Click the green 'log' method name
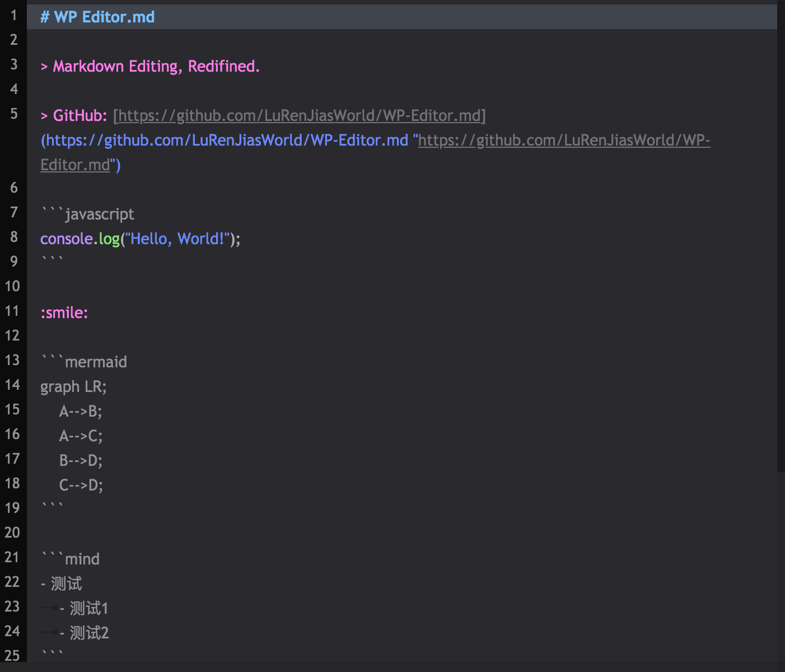Image resolution: width=785 pixels, height=672 pixels. click(x=109, y=239)
